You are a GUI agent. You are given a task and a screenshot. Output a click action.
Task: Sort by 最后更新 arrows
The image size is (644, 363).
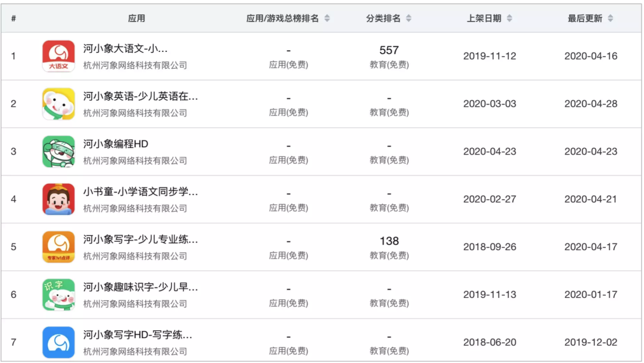pyautogui.click(x=611, y=18)
